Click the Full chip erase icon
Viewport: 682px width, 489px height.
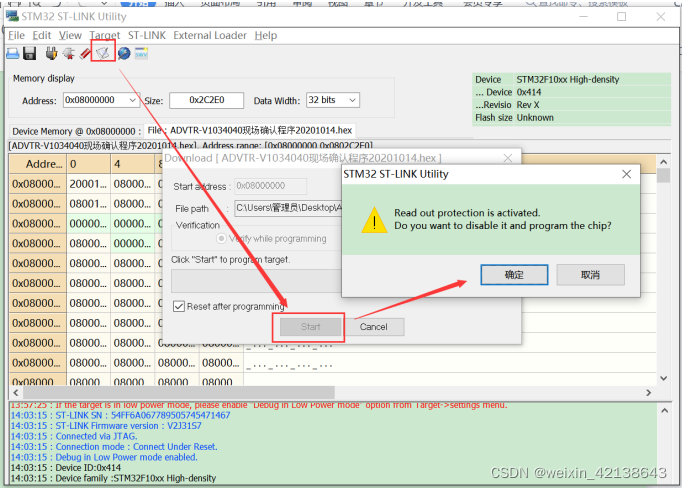pos(85,54)
